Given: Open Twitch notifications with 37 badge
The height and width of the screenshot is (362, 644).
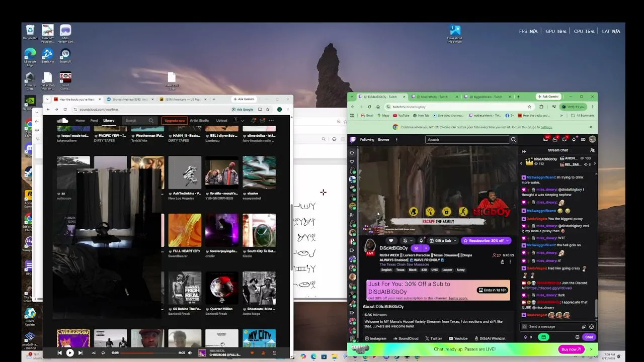Looking at the screenshot, I should click(546, 139).
